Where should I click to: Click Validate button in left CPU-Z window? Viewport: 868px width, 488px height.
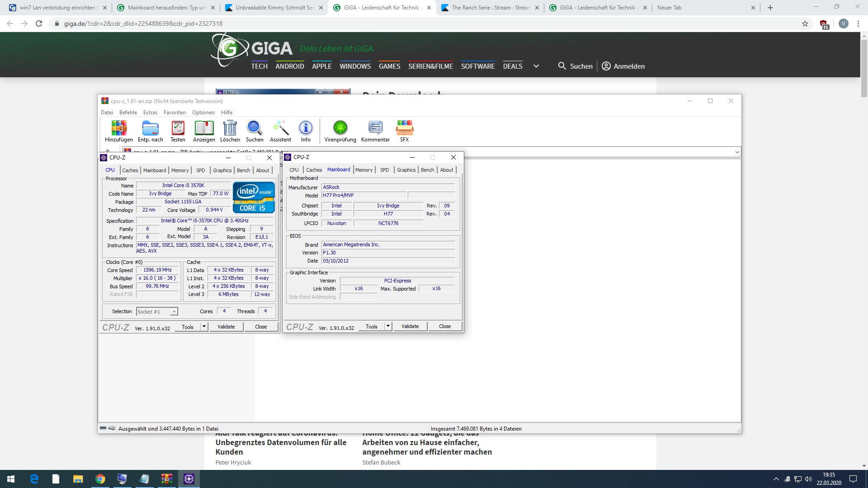coord(226,327)
